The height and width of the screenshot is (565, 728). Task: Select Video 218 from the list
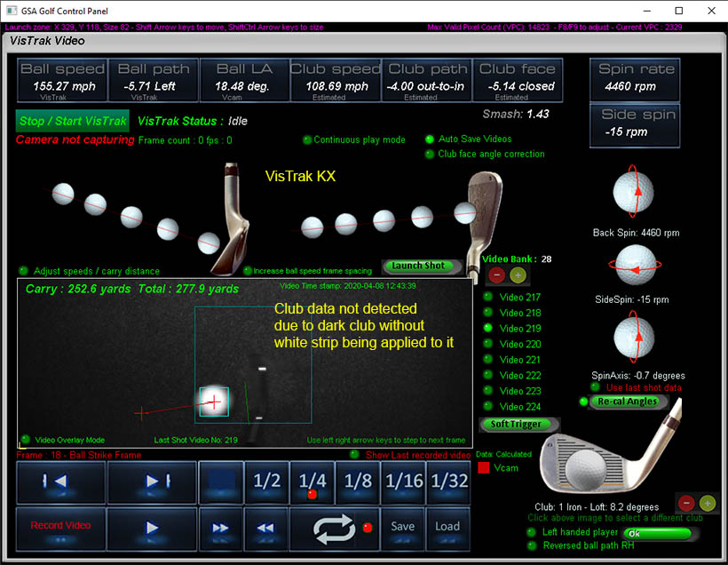tap(512, 314)
